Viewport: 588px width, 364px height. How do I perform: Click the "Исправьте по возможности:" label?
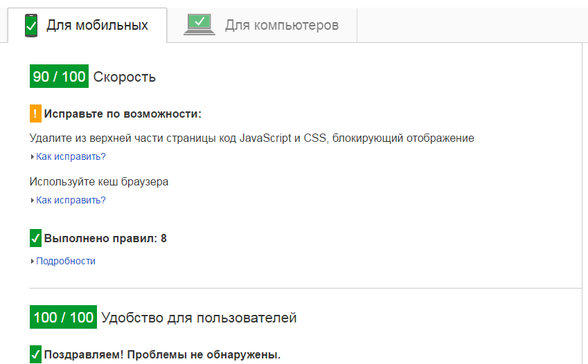(x=123, y=114)
